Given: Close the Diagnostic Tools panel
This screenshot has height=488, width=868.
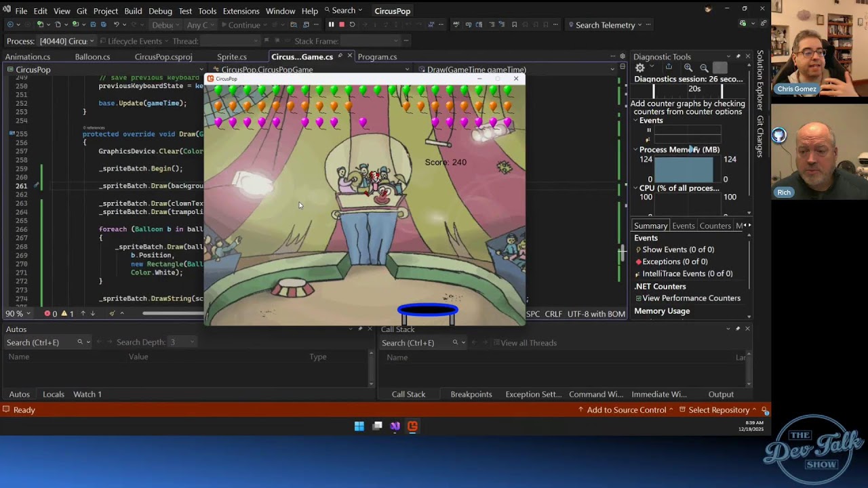Looking at the screenshot, I should click(x=748, y=57).
